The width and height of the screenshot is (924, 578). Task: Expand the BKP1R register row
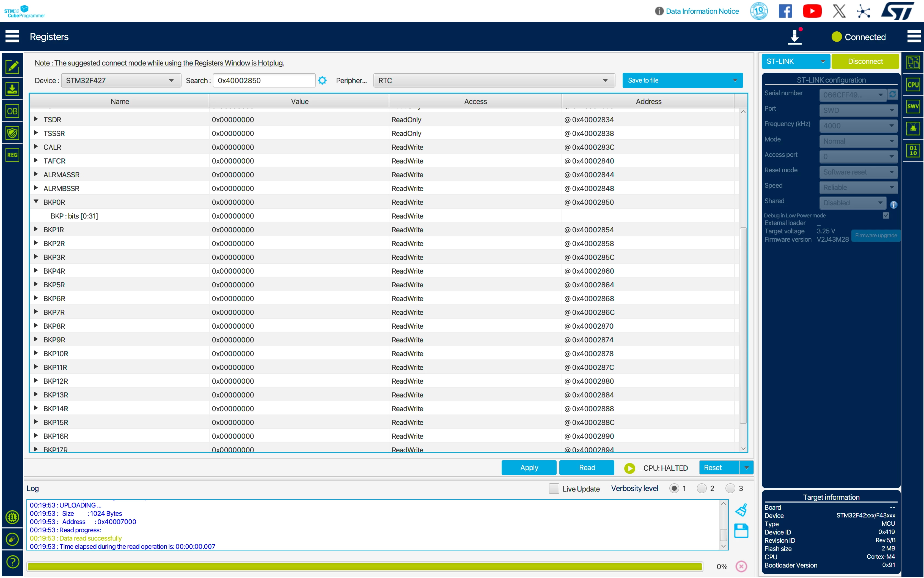click(36, 229)
